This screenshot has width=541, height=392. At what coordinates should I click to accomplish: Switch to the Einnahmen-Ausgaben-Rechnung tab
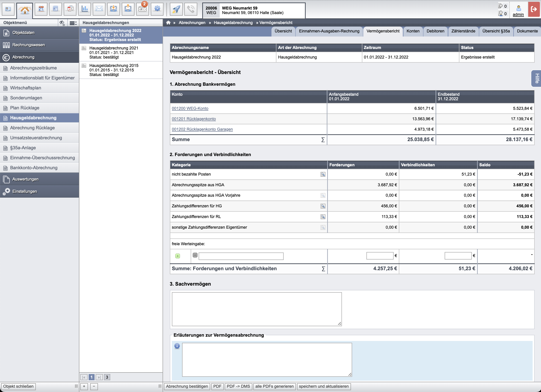(329, 31)
